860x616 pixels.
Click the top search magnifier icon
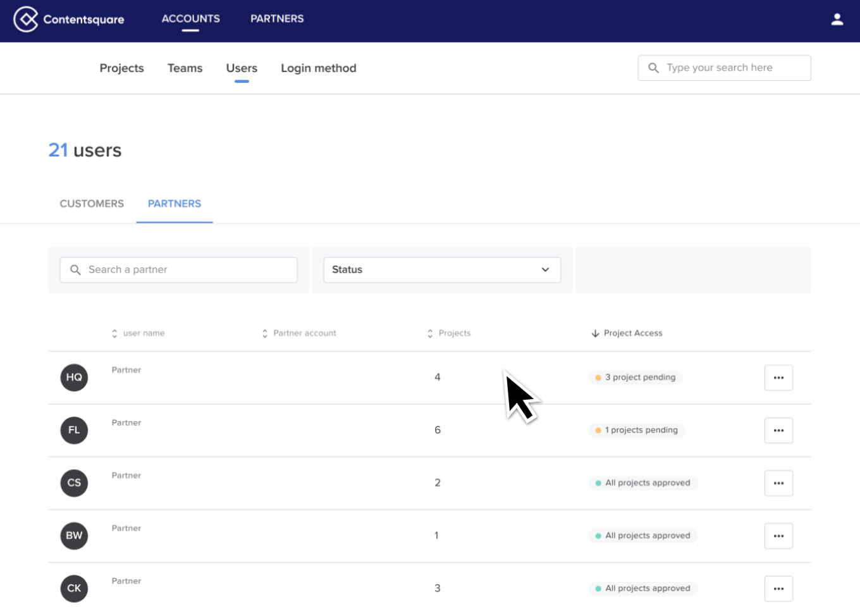pyautogui.click(x=653, y=68)
